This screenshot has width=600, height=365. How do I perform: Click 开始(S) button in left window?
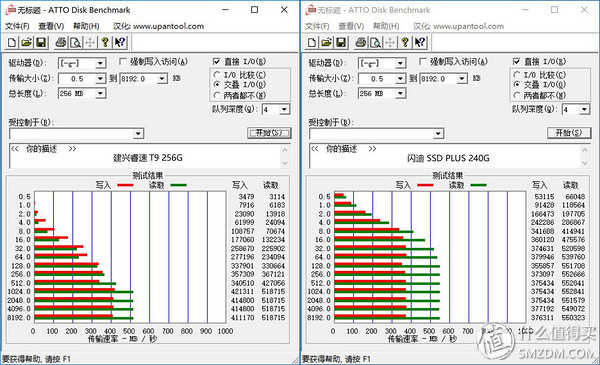pos(269,133)
